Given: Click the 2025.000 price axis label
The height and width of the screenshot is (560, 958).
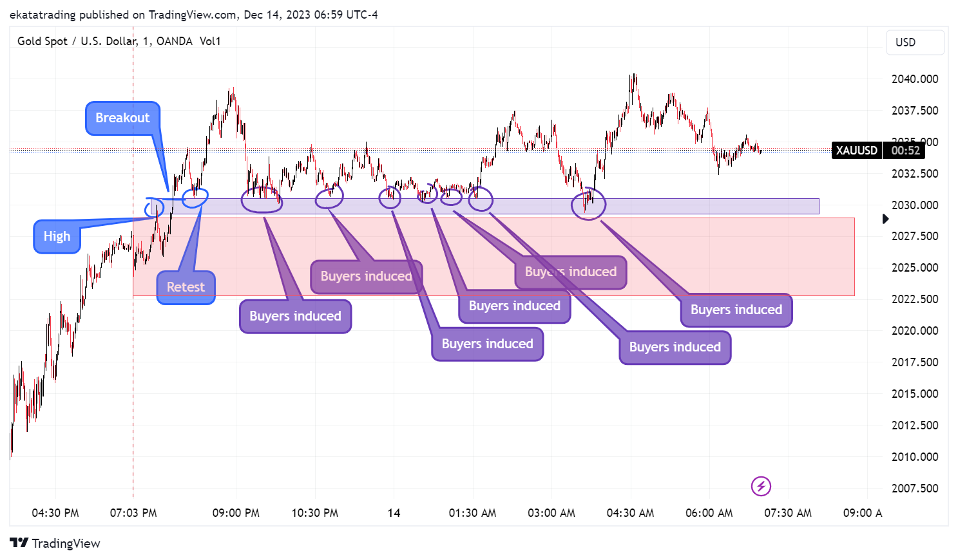Looking at the screenshot, I should pos(915,268).
